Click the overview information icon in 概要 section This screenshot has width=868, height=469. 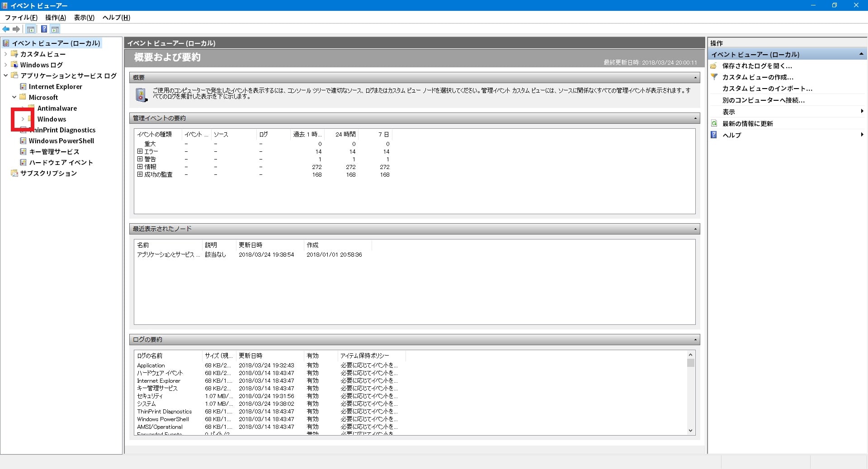click(x=141, y=95)
